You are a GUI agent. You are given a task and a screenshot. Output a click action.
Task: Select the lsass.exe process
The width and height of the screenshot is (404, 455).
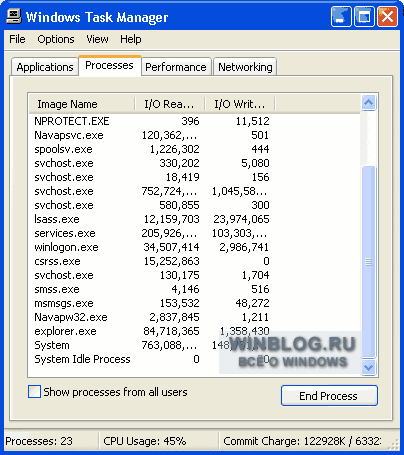[152, 219]
